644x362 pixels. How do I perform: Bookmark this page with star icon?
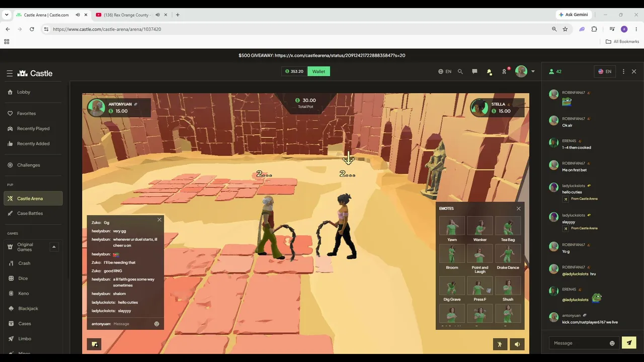pos(565,29)
